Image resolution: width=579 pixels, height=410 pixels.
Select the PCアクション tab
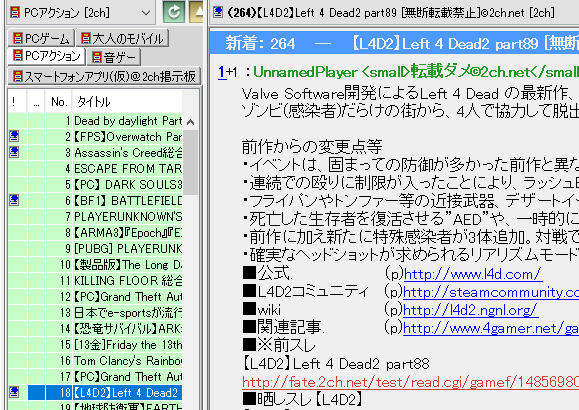pos(46,56)
